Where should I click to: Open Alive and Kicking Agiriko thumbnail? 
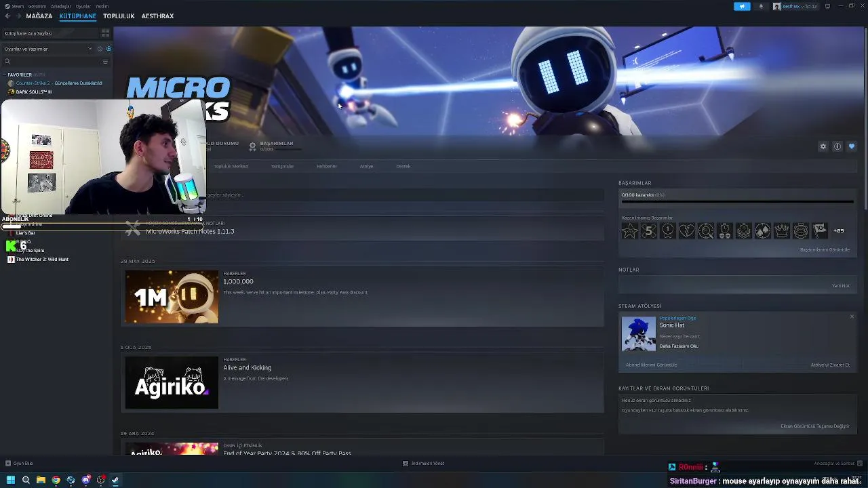click(x=172, y=383)
